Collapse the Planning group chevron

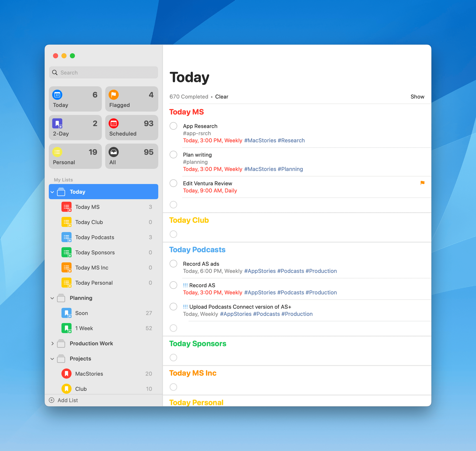[52, 298]
